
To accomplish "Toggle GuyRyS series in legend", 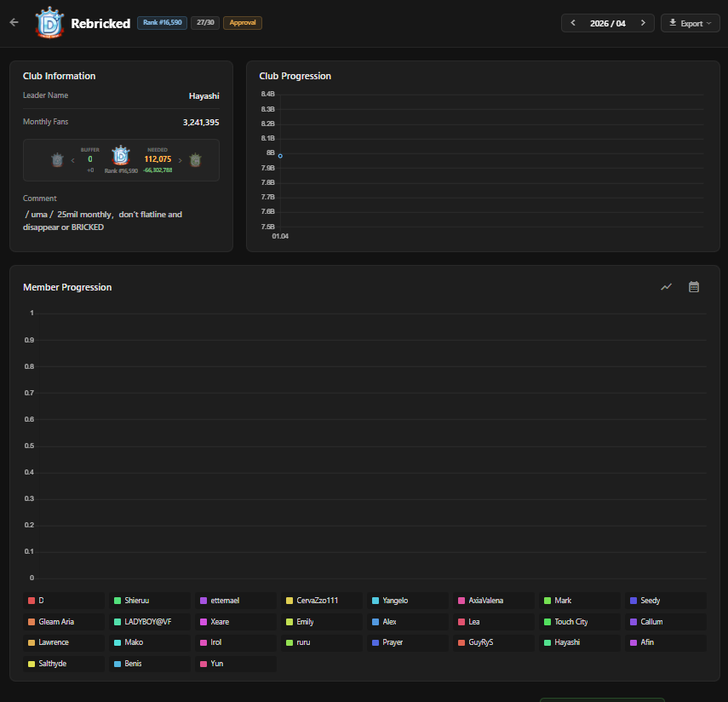I will [x=494, y=642].
